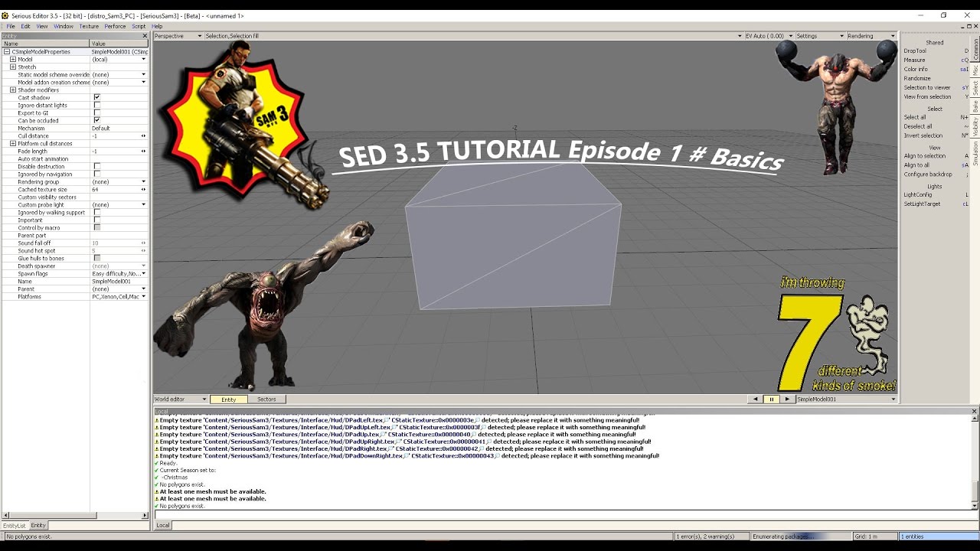980x551 pixels.
Task: Open the Simulation vertical tab
Action: click(x=975, y=153)
